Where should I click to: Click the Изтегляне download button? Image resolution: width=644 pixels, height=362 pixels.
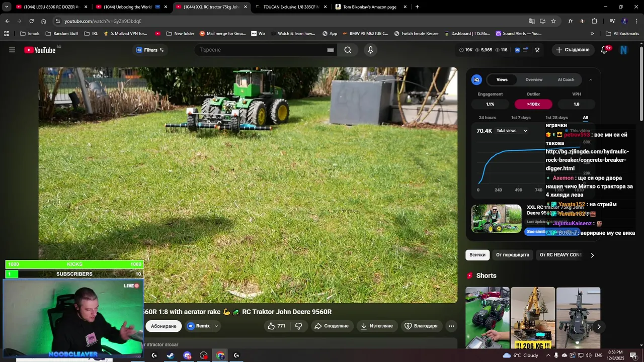[377, 326]
